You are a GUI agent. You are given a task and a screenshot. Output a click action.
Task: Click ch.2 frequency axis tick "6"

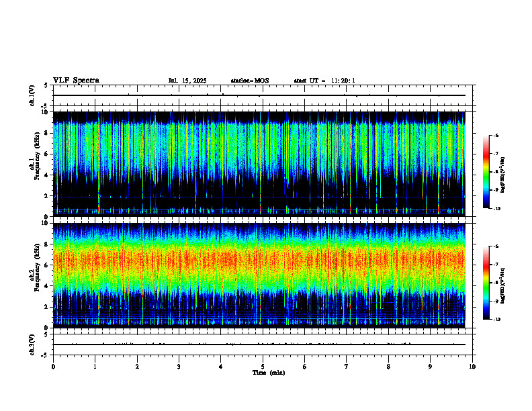coord(46,265)
